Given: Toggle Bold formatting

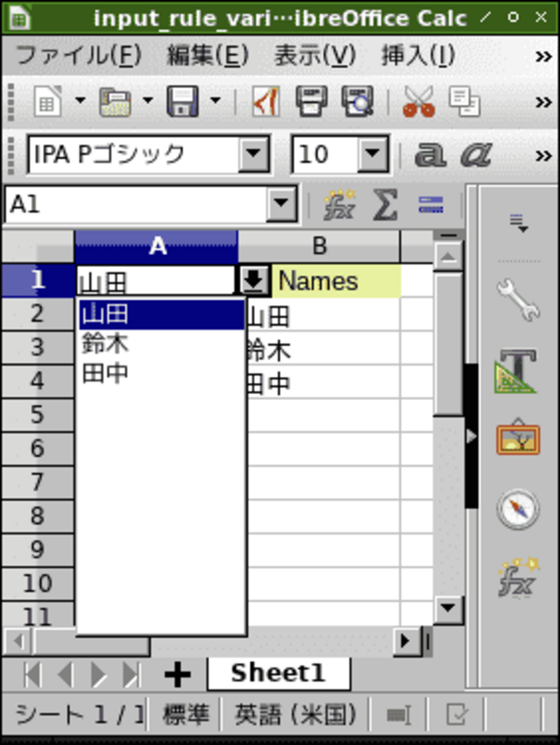Looking at the screenshot, I should 430,154.
